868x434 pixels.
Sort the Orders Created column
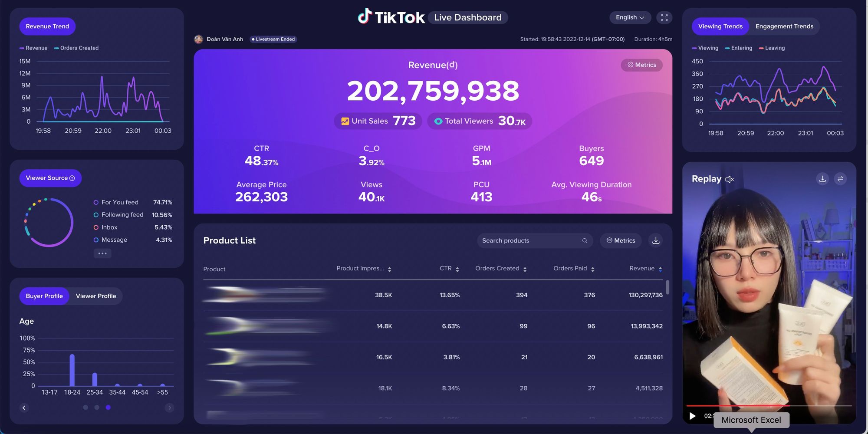point(525,270)
